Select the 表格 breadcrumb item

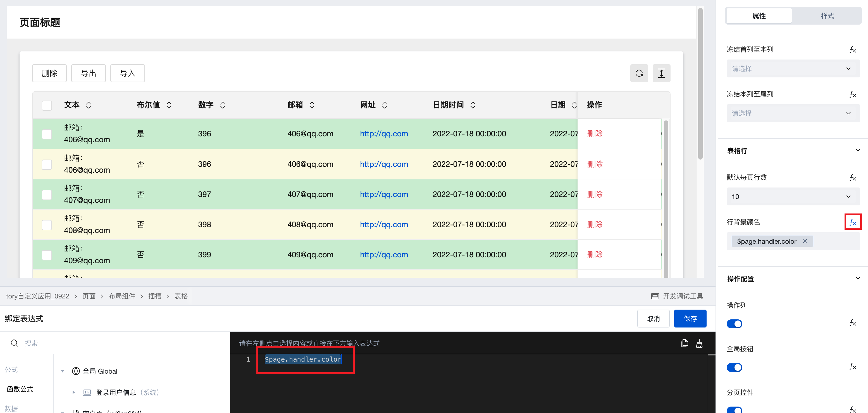pos(181,296)
